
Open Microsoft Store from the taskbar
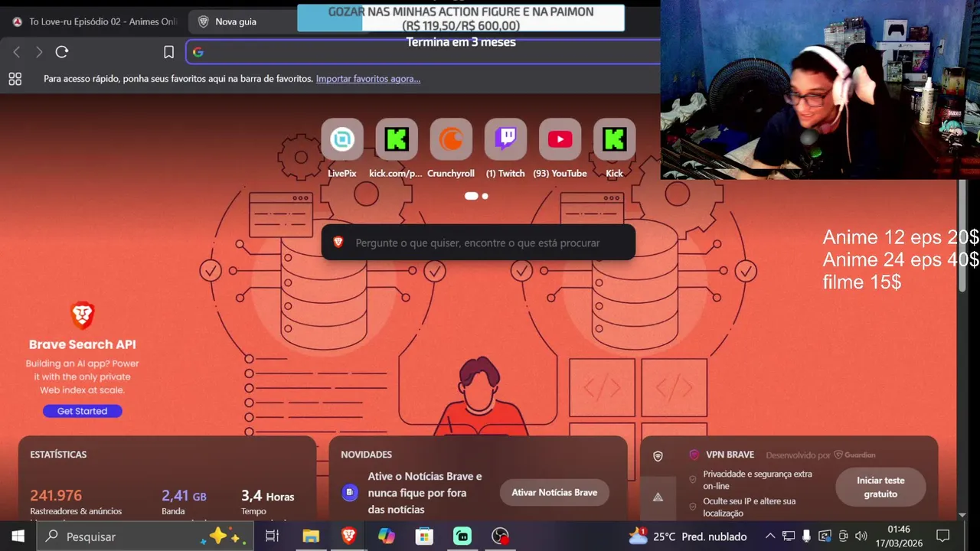[x=424, y=536]
